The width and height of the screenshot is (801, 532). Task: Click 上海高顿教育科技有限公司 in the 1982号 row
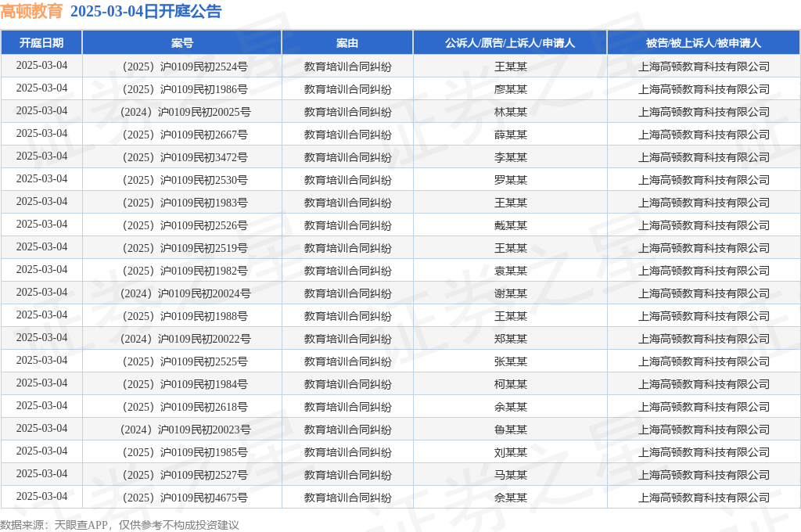[703, 271]
